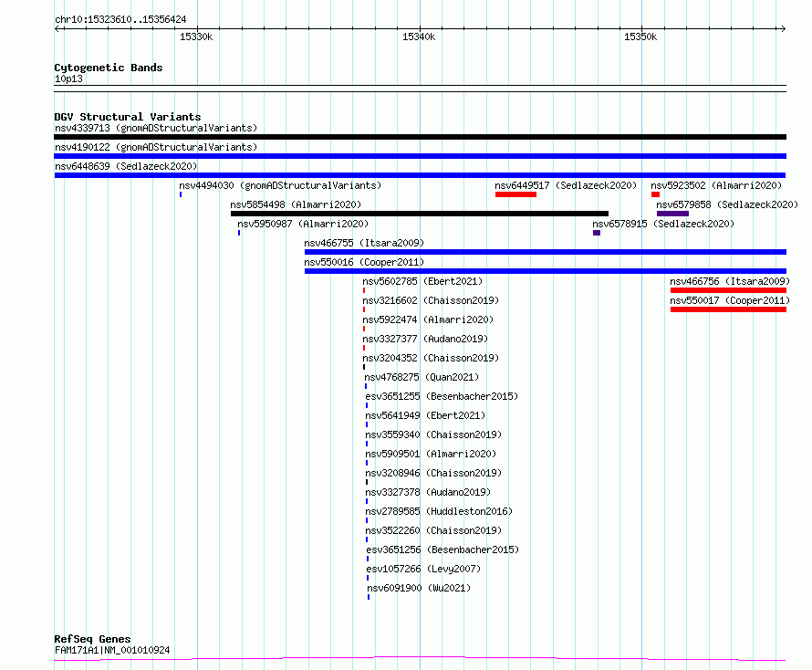
Task: Click the nsv550017 red variant bar
Action: 729,309
